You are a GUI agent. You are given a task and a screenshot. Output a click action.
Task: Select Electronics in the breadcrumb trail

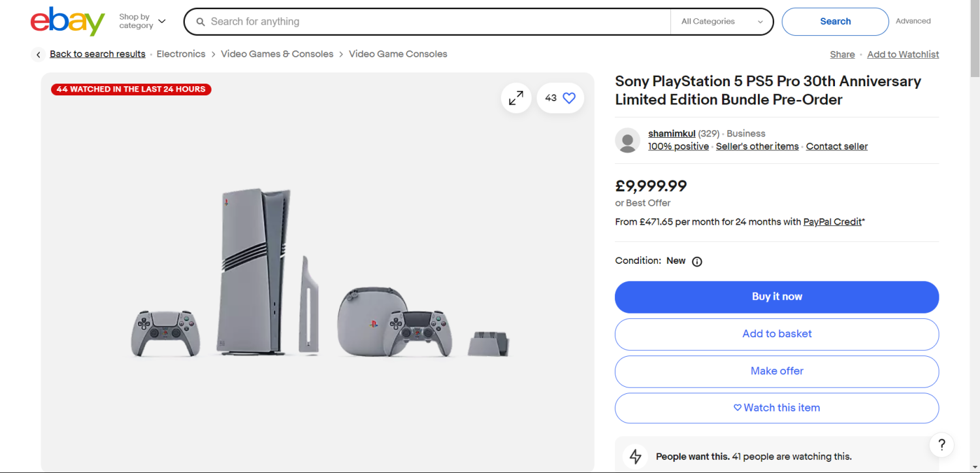click(181, 54)
